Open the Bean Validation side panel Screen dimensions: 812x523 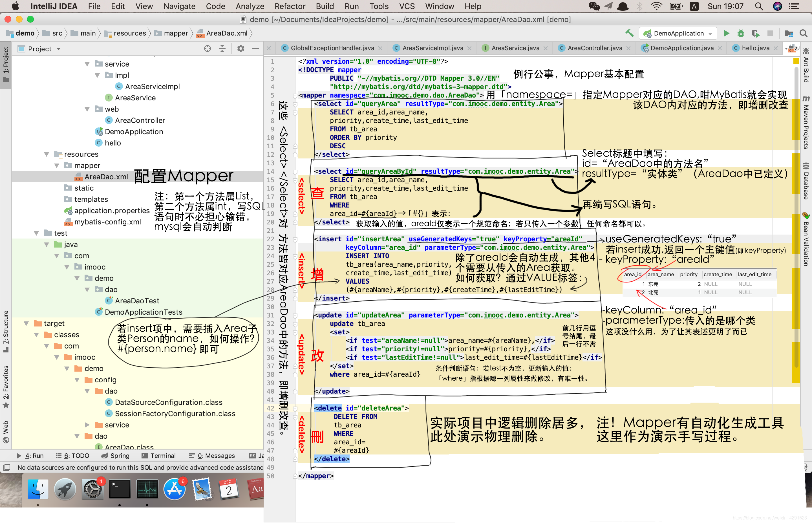806,239
